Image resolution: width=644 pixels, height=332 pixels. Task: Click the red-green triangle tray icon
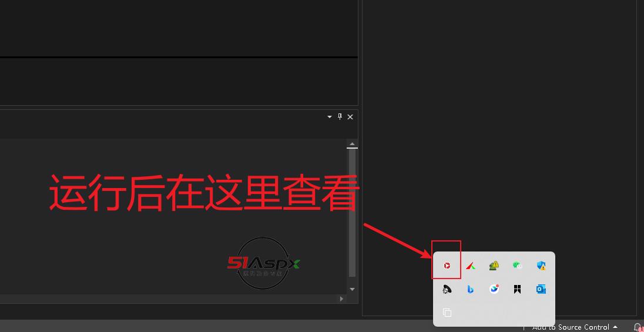[x=471, y=266]
